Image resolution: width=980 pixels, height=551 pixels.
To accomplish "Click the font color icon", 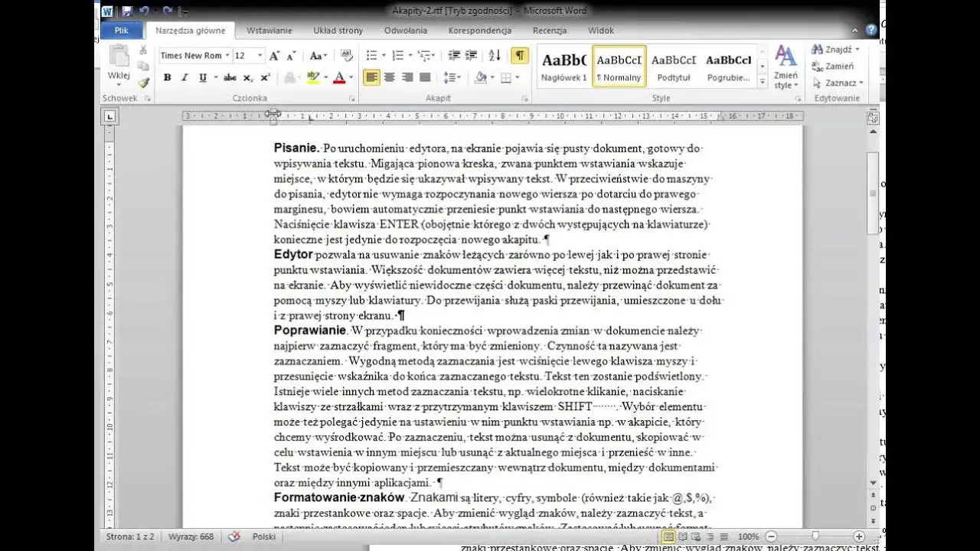I will tap(338, 77).
